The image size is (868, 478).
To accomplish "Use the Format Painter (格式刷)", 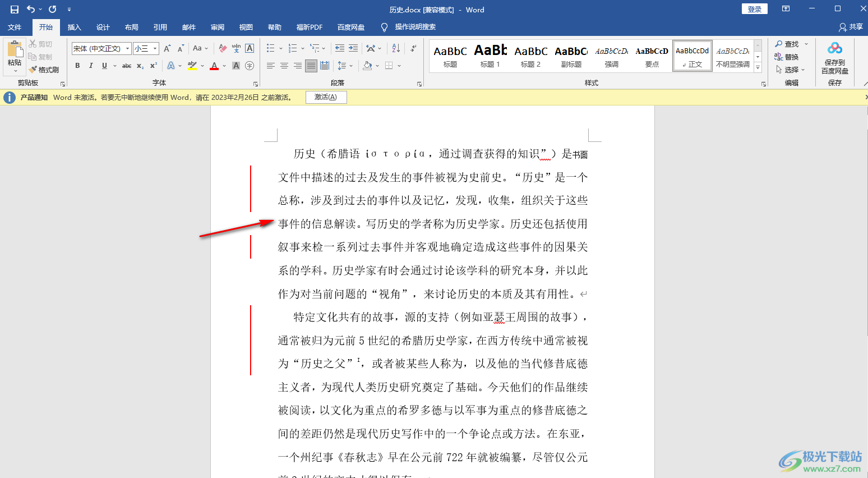I will 44,70.
